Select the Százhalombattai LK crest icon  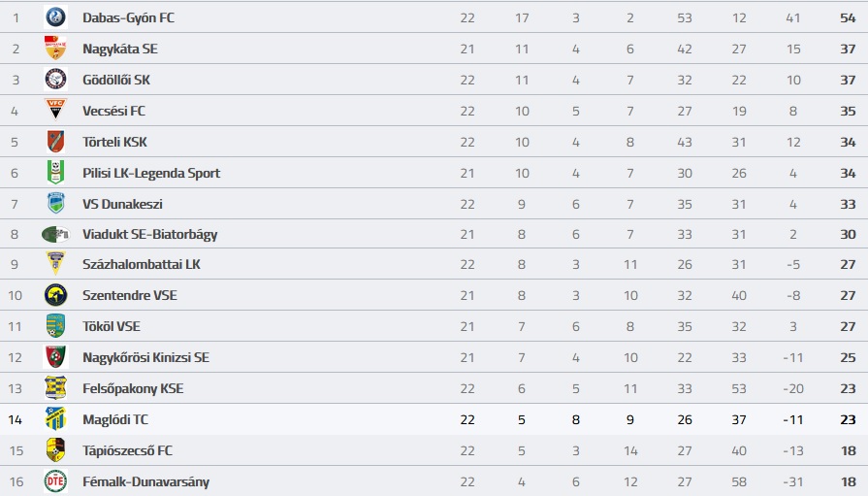55,264
